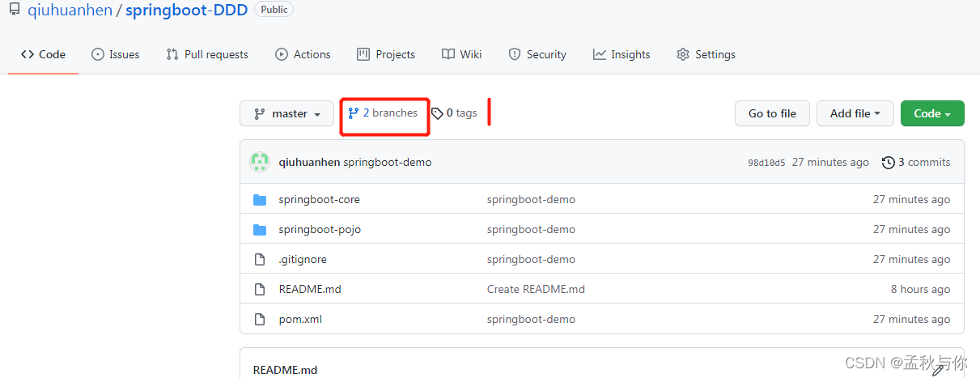Open the README.md file in file list
980x378 pixels.
(x=310, y=289)
